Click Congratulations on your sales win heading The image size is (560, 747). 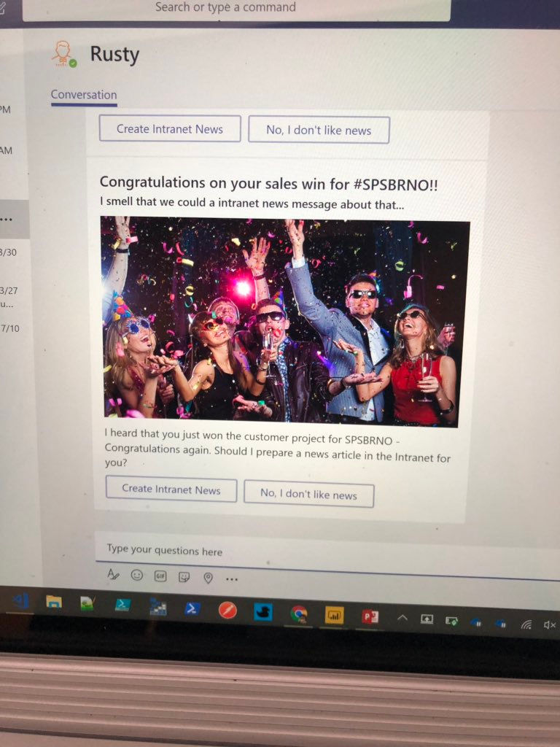[x=268, y=183]
